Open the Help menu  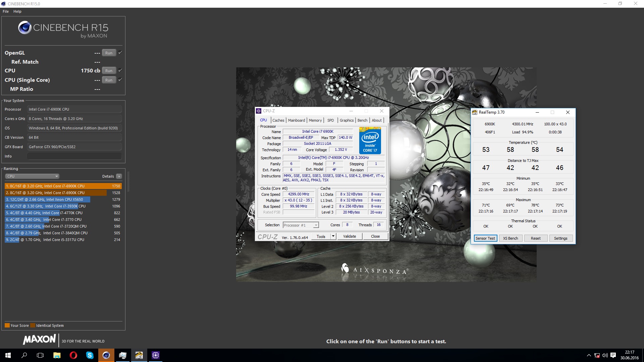(x=17, y=11)
